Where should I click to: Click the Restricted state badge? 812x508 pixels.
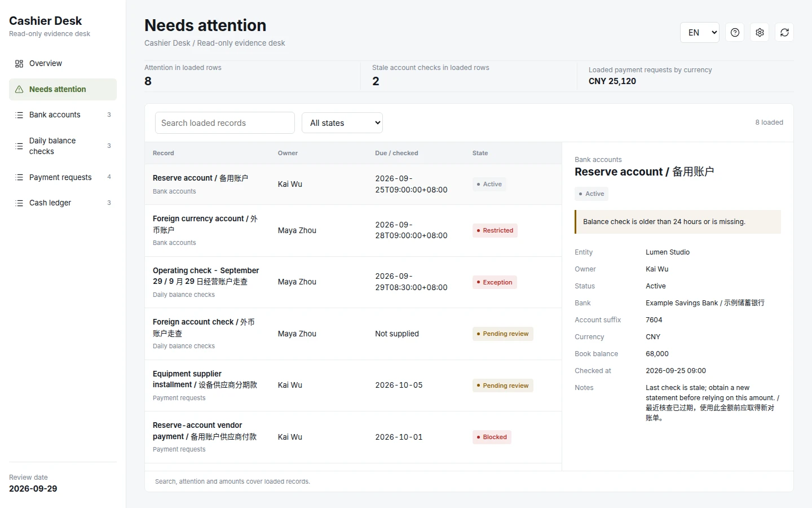click(x=495, y=230)
